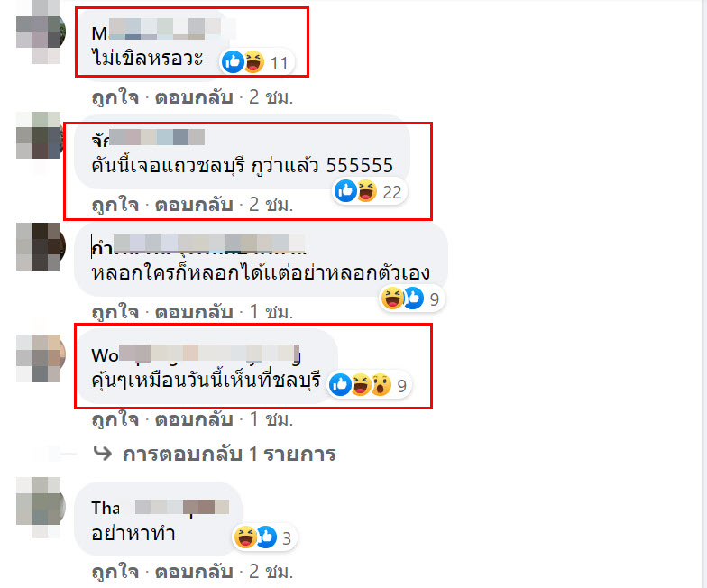Click the reply arrow icon beside การตอบกลับ
The width and height of the screenshot is (707, 588).
pos(103,453)
